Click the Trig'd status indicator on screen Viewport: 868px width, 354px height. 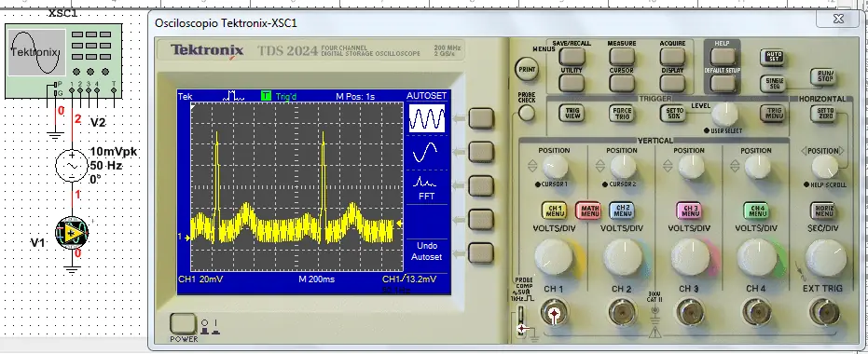[286, 96]
